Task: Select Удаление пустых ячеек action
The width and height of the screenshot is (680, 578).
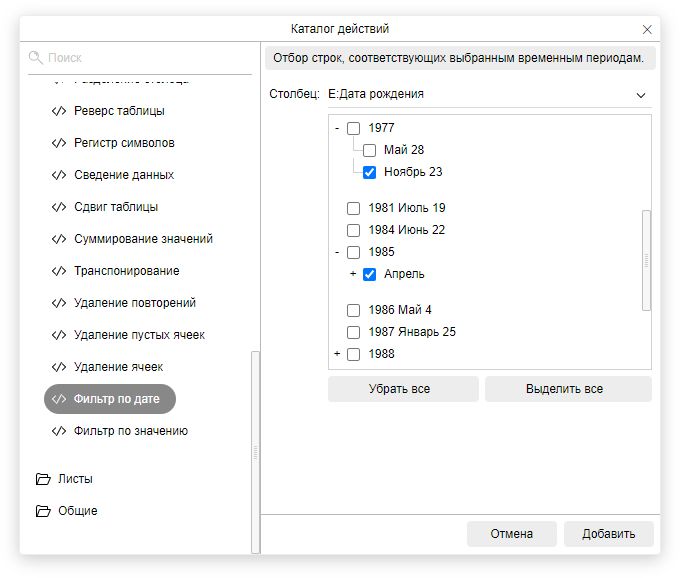Action: 139,335
